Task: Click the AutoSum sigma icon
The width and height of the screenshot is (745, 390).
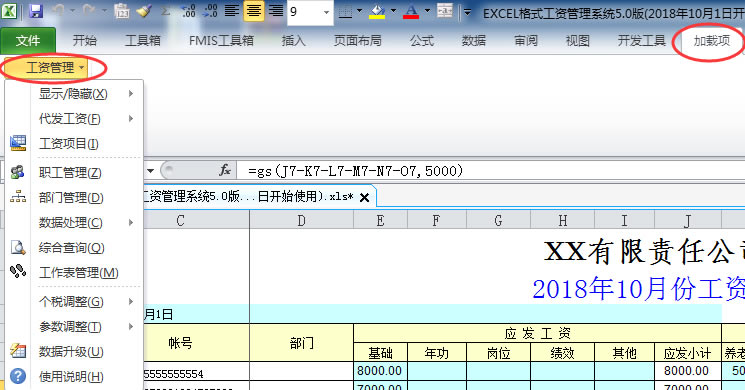Action: click(165, 10)
